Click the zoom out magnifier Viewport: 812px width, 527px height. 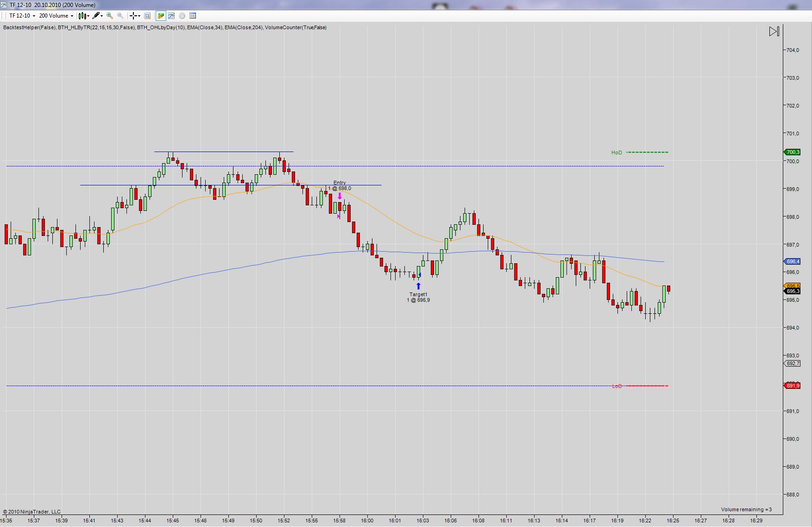tap(120, 16)
